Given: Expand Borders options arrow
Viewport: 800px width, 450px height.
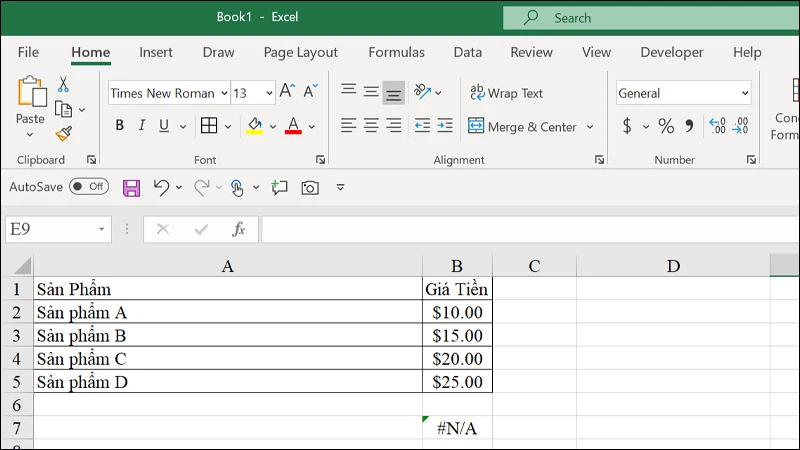Looking at the screenshot, I should (x=228, y=127).
